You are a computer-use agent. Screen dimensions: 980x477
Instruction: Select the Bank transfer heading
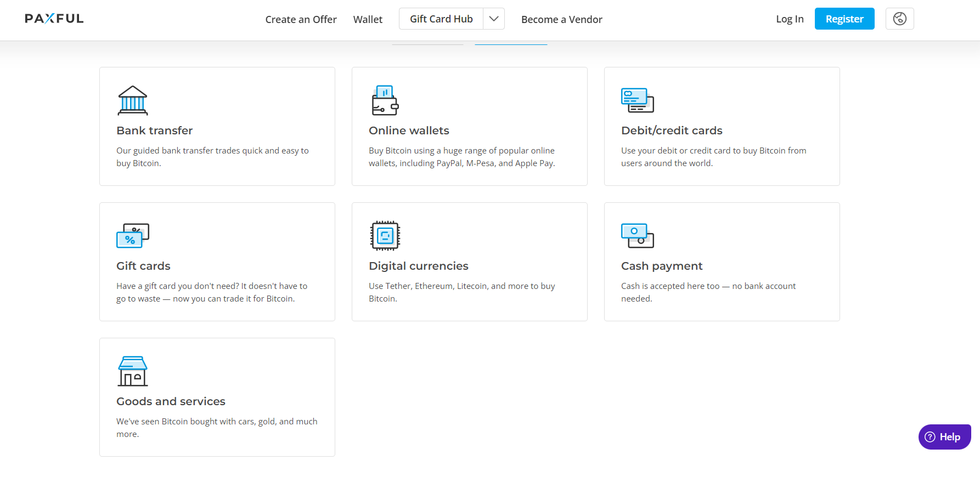(x=155, y=130)
